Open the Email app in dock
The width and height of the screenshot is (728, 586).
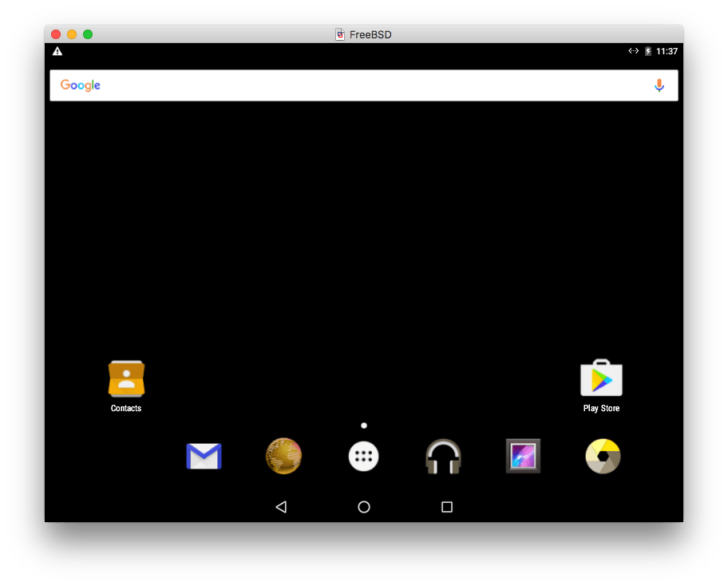pyautogui.click(x=204, y=456)
